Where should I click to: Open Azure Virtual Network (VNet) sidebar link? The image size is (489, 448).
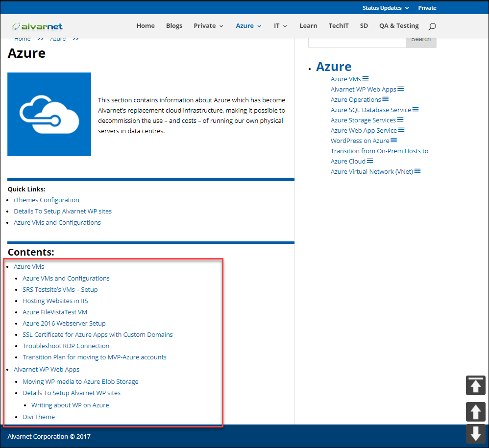[x=372, y=171]
